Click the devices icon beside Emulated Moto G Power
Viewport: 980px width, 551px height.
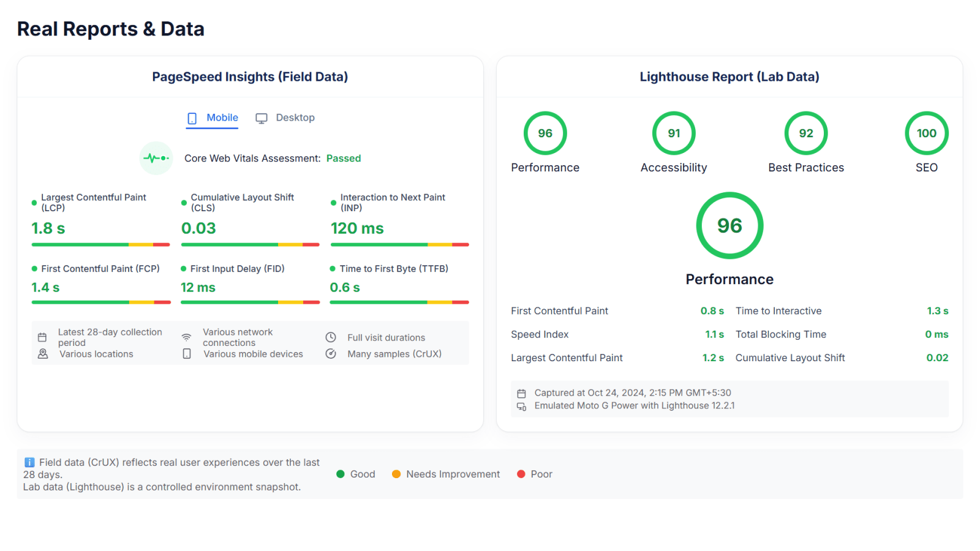coord(522,407)
